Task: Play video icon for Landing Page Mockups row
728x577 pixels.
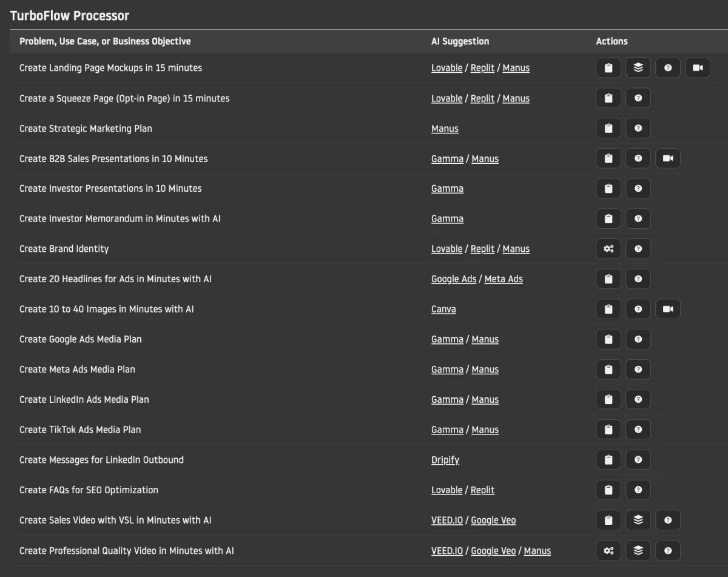Action: [x=698, y=68]
